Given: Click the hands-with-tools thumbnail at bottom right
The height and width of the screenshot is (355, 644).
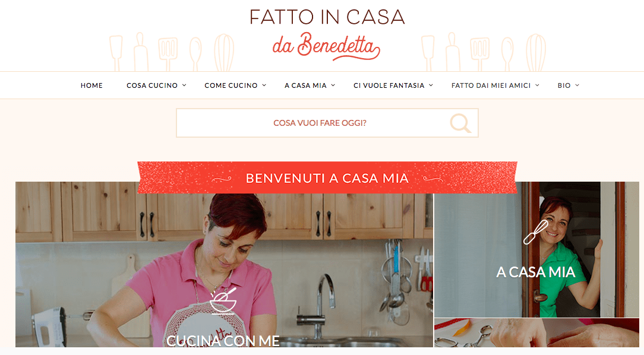Looking at the screenshot, I should tap(536, 333).
